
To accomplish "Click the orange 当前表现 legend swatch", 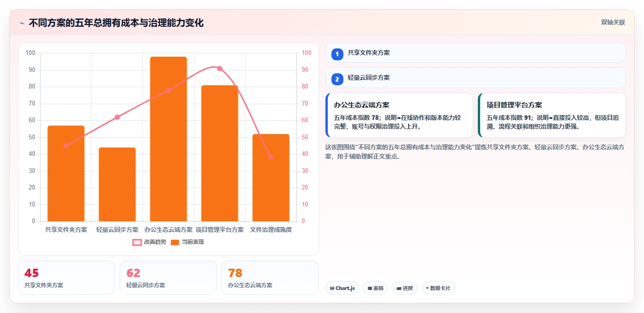I will 175,242.
